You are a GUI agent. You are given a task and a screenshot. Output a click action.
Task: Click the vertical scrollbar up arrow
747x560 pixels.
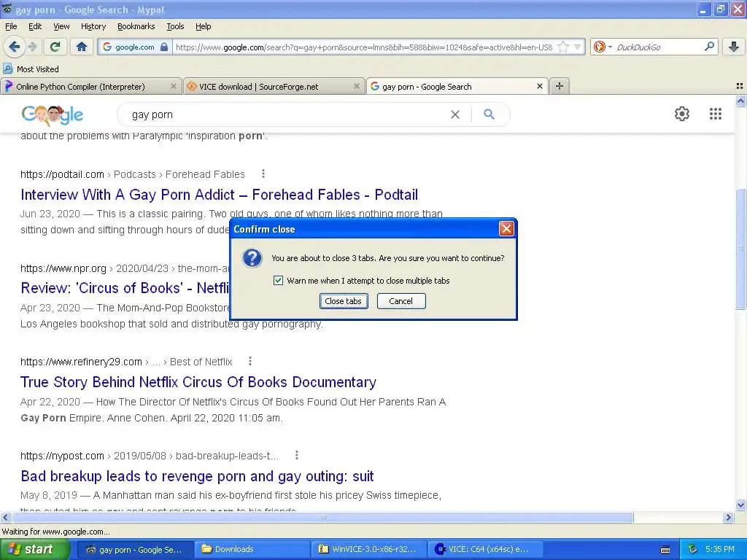[x=741, y=101]
